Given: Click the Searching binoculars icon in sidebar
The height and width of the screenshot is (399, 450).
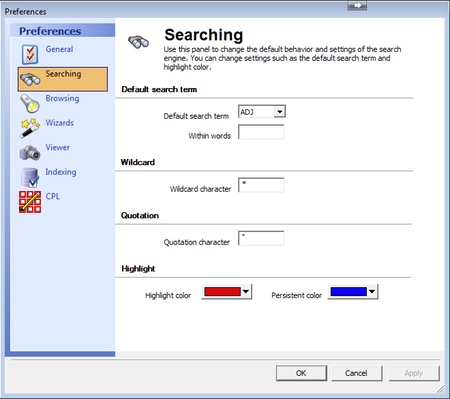Looking at the screenshot, I should (30, 80).
